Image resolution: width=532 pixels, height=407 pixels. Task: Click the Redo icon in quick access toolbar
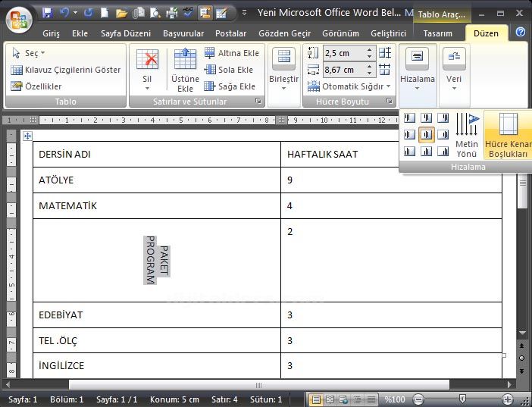pos(88,13)
